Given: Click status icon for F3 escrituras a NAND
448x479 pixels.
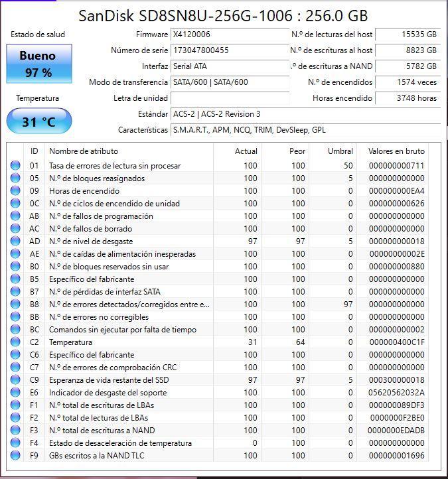Looking at the screenshot, I should click(15, 430).
